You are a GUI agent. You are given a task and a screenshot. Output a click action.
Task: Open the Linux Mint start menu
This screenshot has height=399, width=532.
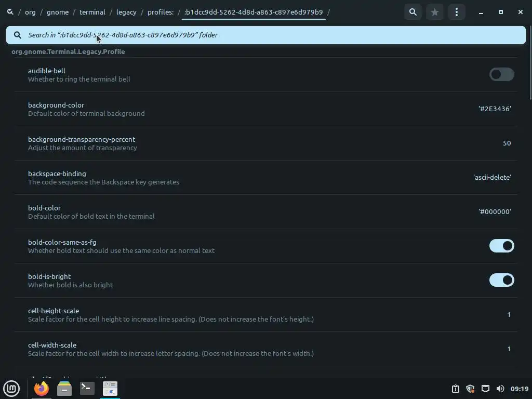pos(11,388)
